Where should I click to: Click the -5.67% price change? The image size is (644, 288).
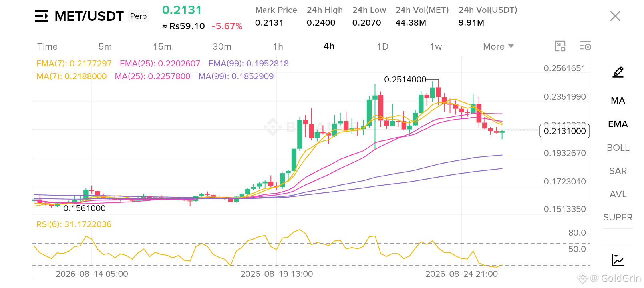tap(227, 26)
